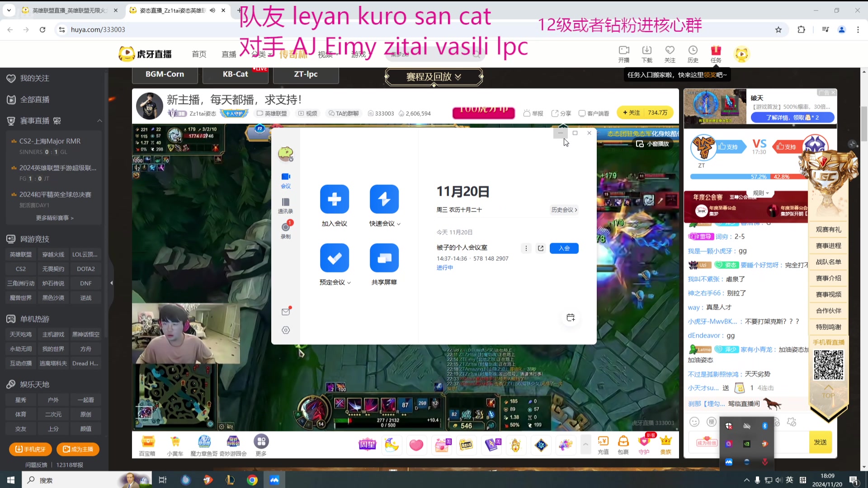Click the Schedule Meeting (预定会议) checkmark icon

(x=335, y=258)
